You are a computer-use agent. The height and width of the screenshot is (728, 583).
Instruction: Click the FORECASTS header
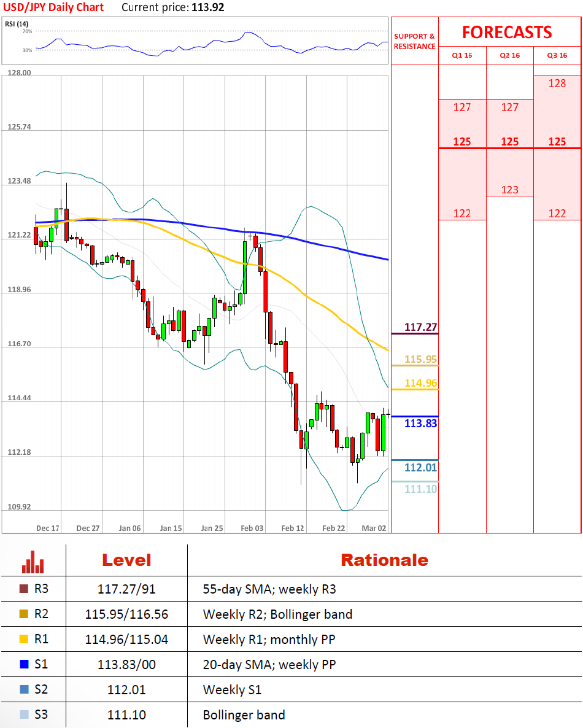coord(507,32)
